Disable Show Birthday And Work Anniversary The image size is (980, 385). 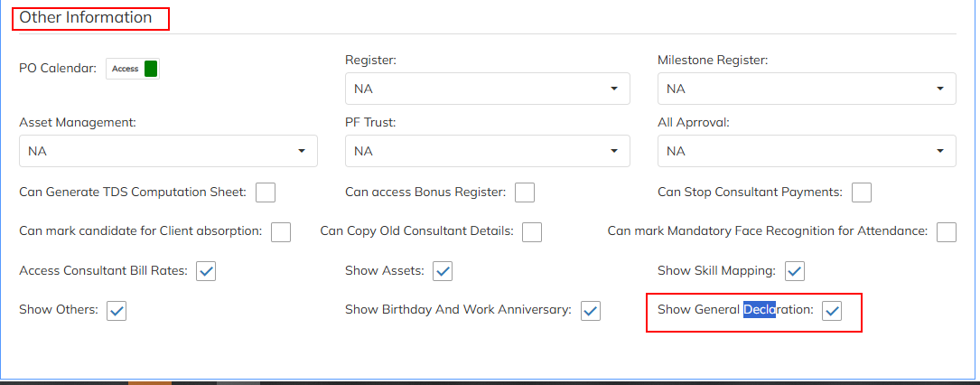coord(591,311)
